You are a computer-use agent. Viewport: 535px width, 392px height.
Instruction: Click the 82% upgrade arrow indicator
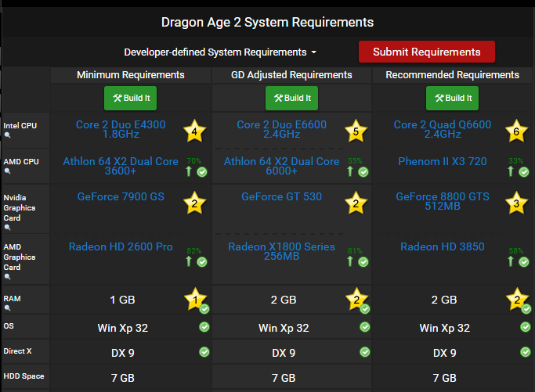click(189, 261)
